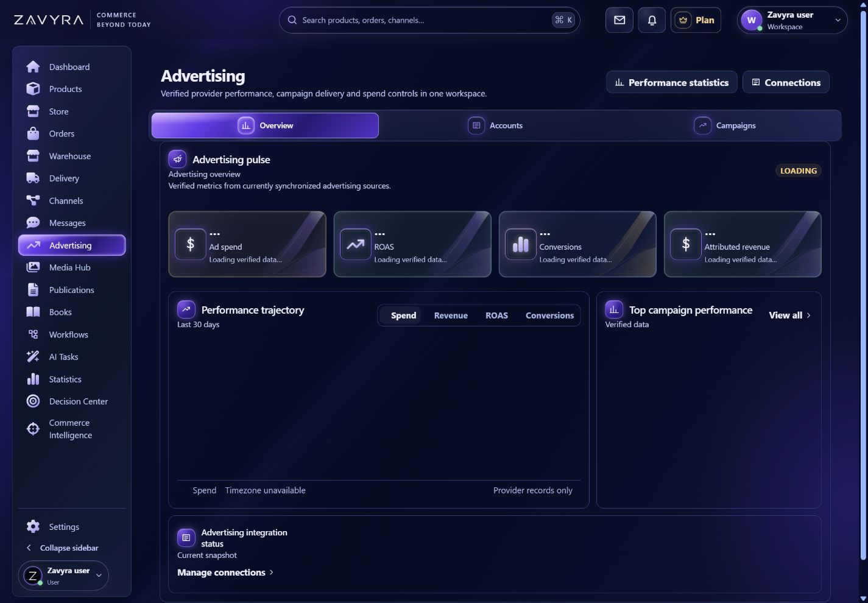Screen dimensions: 868x603
Task: Click the Publications document icon
Action: (x=34, y=290)
